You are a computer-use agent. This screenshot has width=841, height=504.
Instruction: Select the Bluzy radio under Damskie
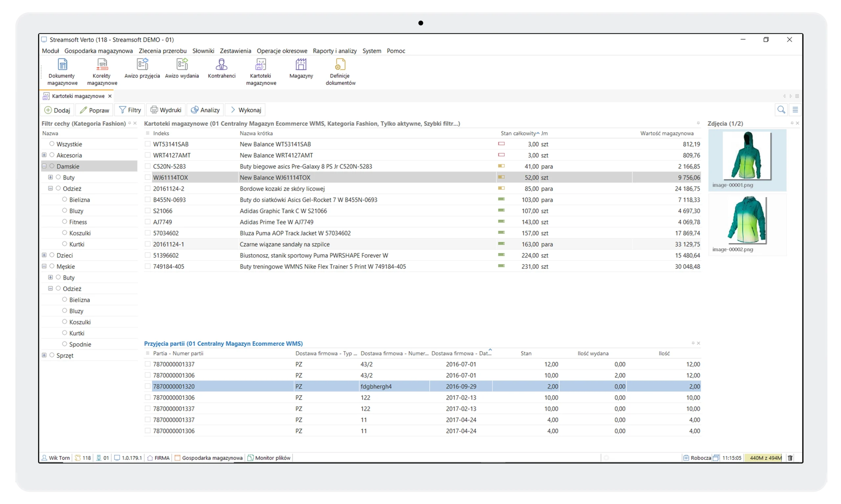[x=65, y=210]
